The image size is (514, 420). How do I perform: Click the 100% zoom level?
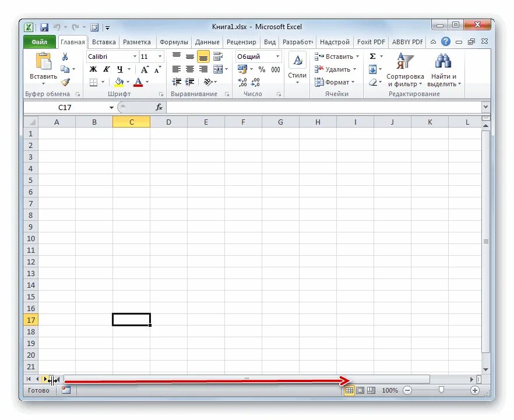[390, 390]
